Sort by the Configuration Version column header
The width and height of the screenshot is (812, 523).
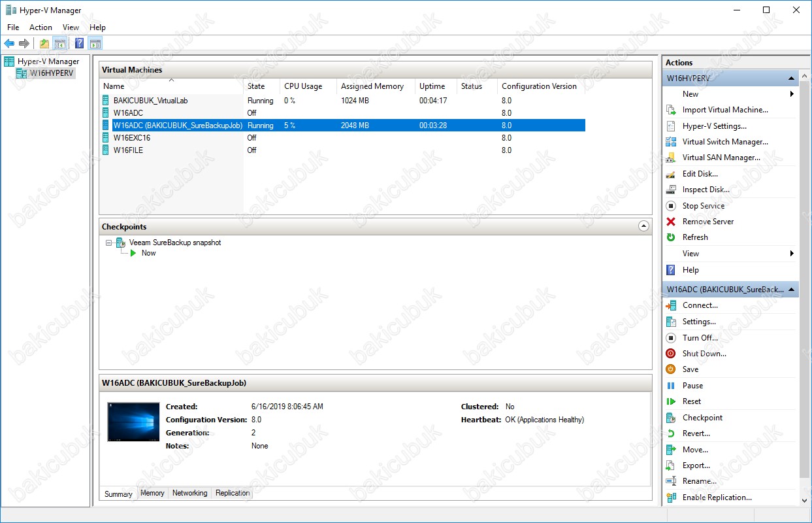pyautogui.click(x=541, y=86)
